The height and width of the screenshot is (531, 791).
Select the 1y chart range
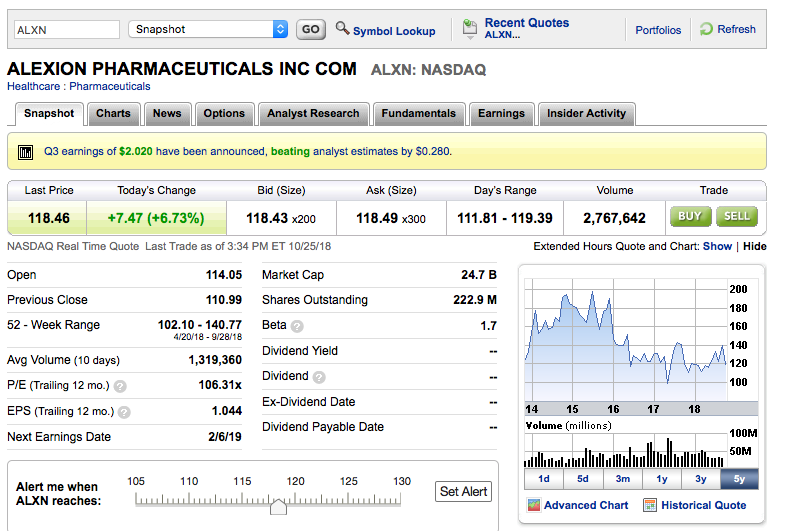pyautogui.click(x=662, y=479)
